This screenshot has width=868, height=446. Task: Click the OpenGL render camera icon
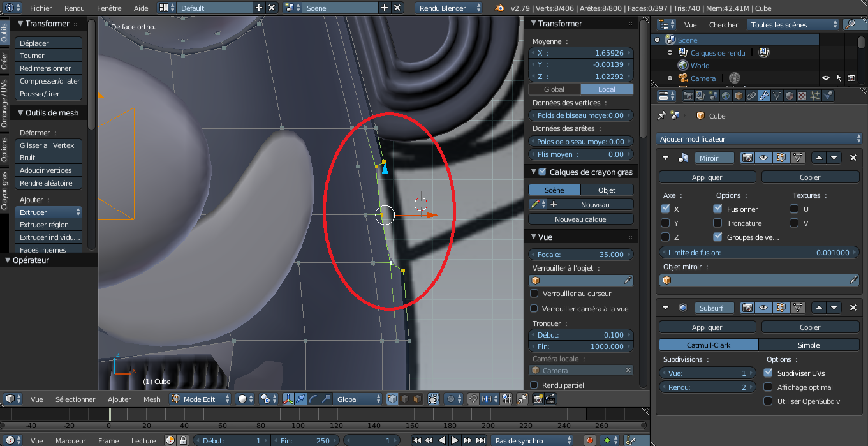tap(538, 399)
